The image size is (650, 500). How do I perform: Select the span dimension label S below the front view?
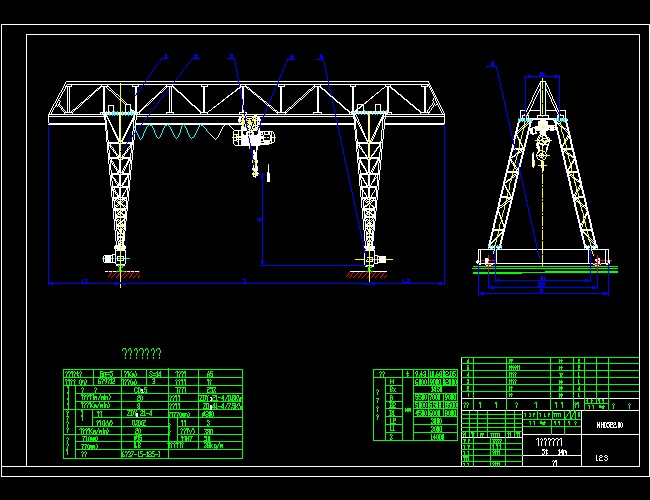pos(244,281)
